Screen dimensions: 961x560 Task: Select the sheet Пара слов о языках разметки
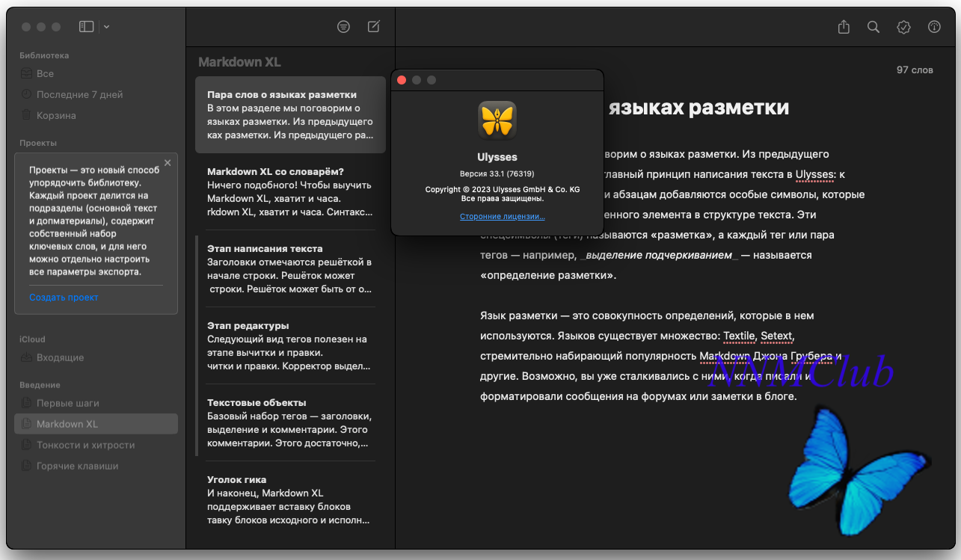click(x=290, y=115)
